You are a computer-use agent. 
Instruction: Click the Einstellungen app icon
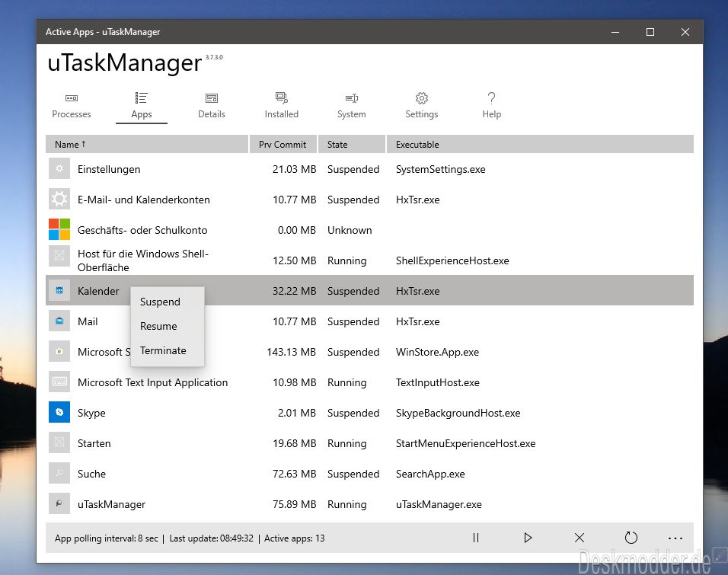[x=59, y=168]
